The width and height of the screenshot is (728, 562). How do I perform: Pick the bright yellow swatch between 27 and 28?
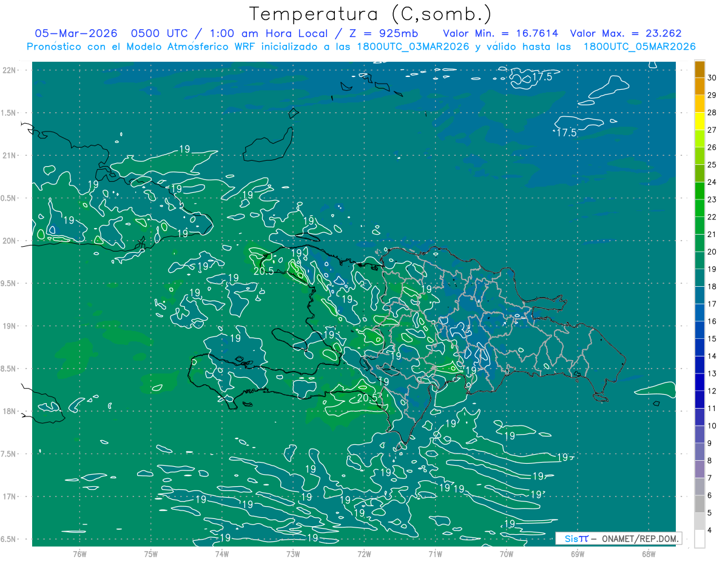click(x=699, y=122)
